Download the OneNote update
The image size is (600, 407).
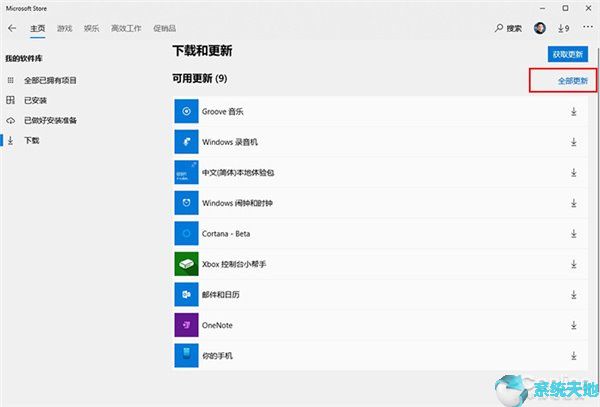tap(574, 326)
